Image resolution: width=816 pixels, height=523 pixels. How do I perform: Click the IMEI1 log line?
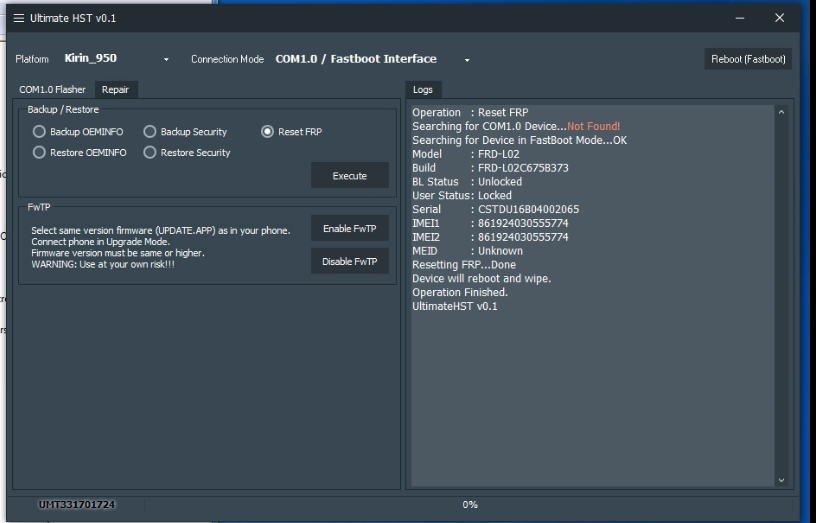(x=490, y=223)
